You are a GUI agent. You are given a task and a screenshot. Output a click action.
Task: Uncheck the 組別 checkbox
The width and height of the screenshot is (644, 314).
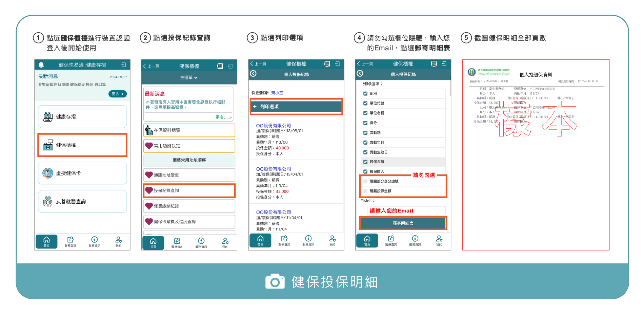(365, 93)
